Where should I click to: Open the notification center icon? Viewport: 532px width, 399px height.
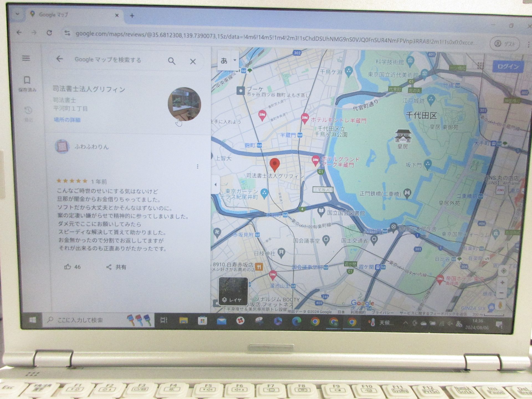tap(499, 325)
